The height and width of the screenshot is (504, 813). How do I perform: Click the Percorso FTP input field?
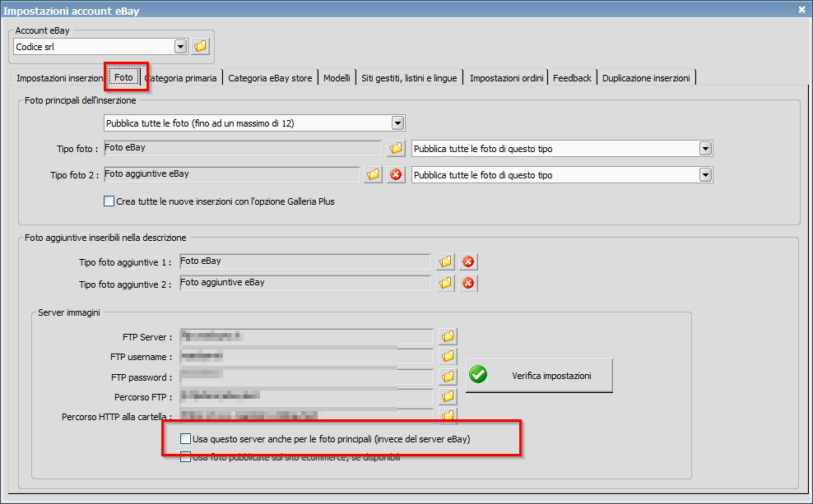tap(306, 397)
